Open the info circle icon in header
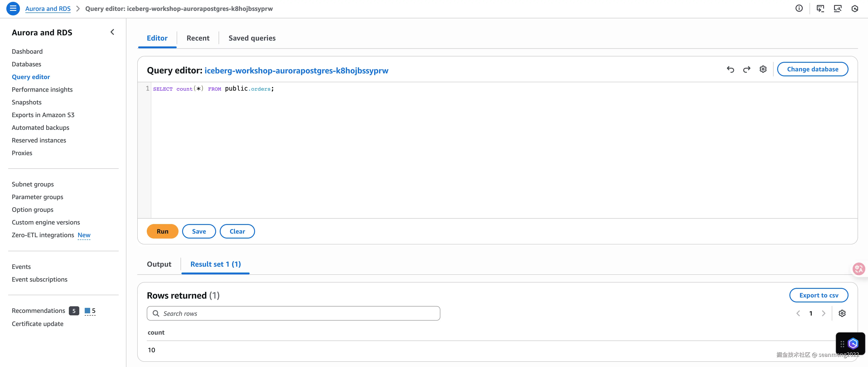 coord(799,8)
